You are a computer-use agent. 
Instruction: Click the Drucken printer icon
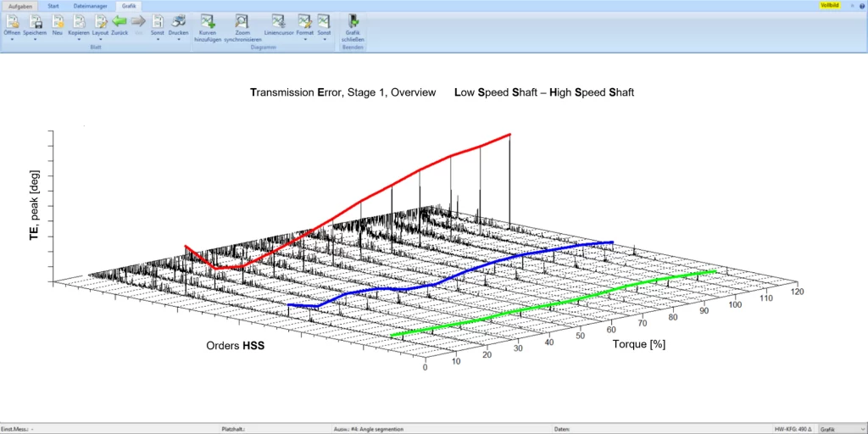(178, 21)
